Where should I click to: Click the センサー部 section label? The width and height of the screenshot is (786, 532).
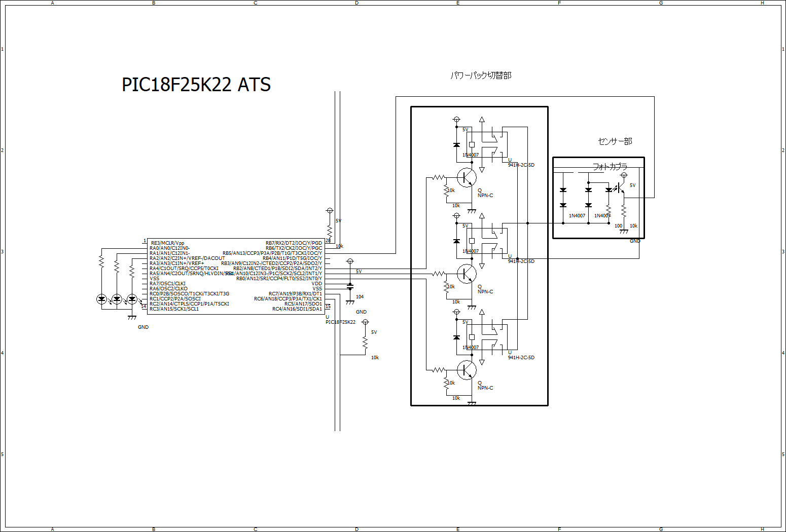click(615, 141)
